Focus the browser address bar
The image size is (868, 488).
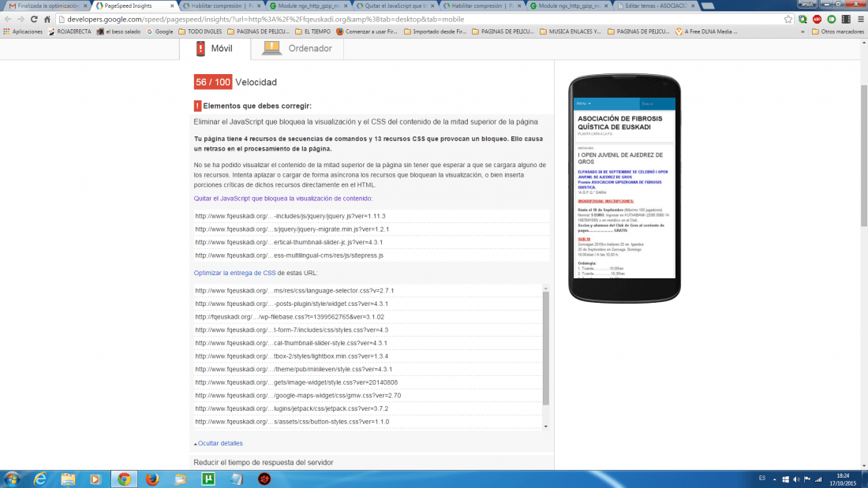point(421,20)
